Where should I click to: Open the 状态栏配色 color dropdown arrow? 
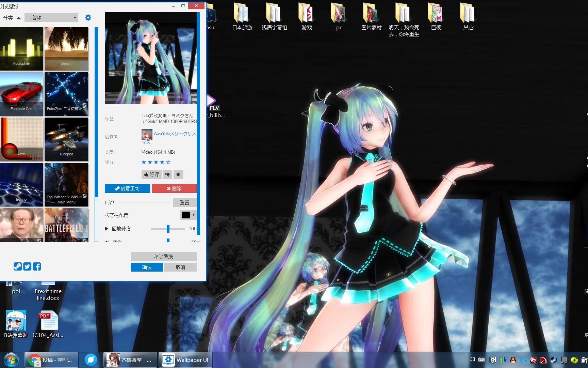[193, 215]
